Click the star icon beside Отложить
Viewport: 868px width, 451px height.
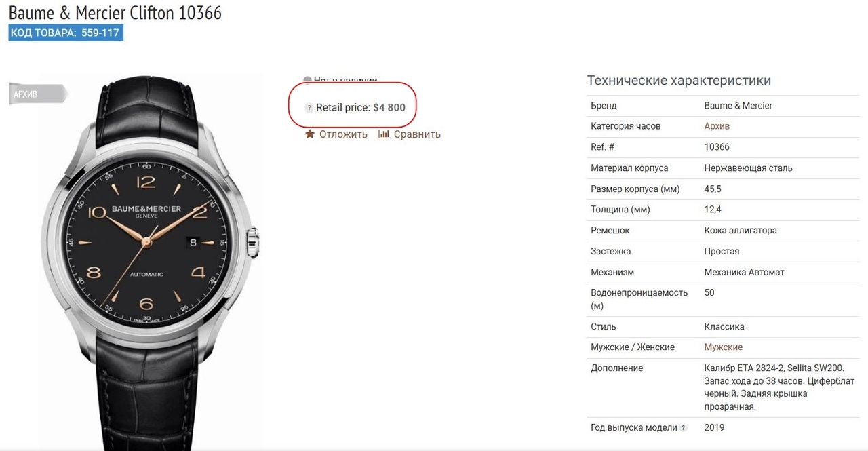(x=310, y=134)
